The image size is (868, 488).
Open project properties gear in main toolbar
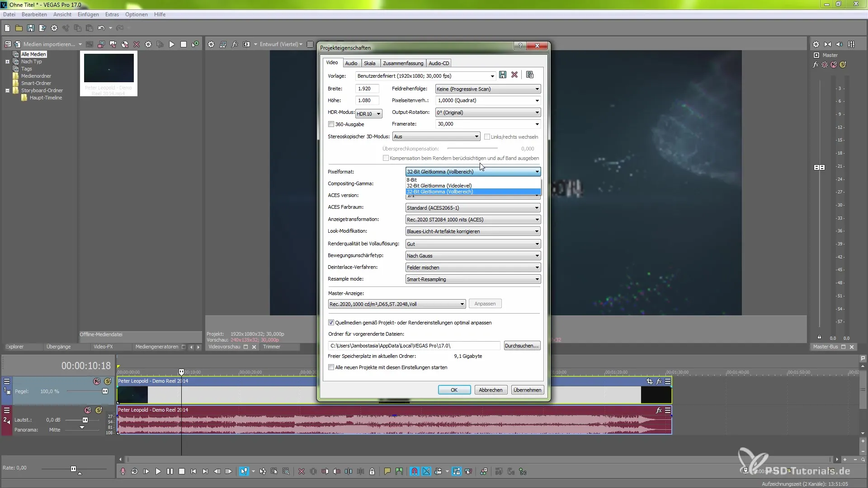(x=54, y=28)
